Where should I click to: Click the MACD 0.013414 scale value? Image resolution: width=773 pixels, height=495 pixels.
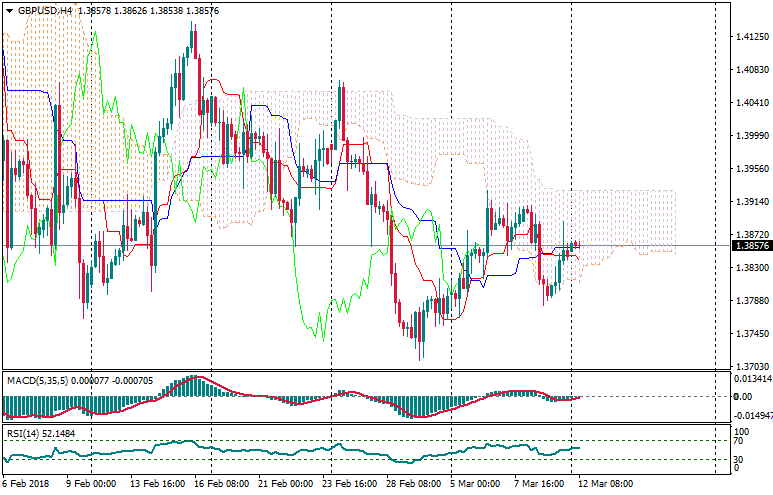(x=752, y=379)
